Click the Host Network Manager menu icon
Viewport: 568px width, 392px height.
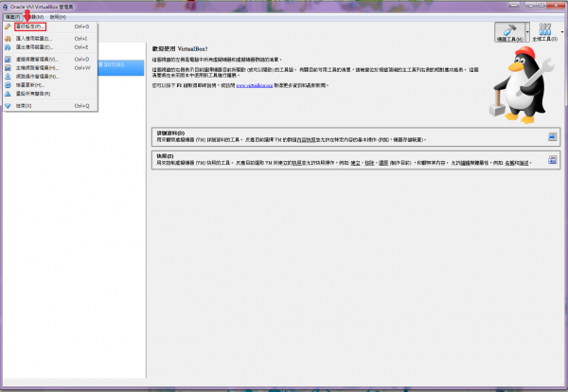click(x=8, y=67)
